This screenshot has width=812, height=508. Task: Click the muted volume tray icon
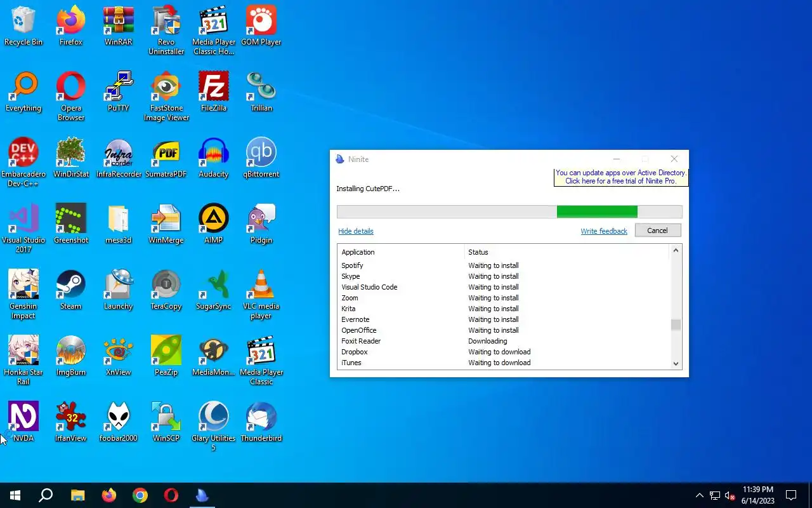[730, 495]
